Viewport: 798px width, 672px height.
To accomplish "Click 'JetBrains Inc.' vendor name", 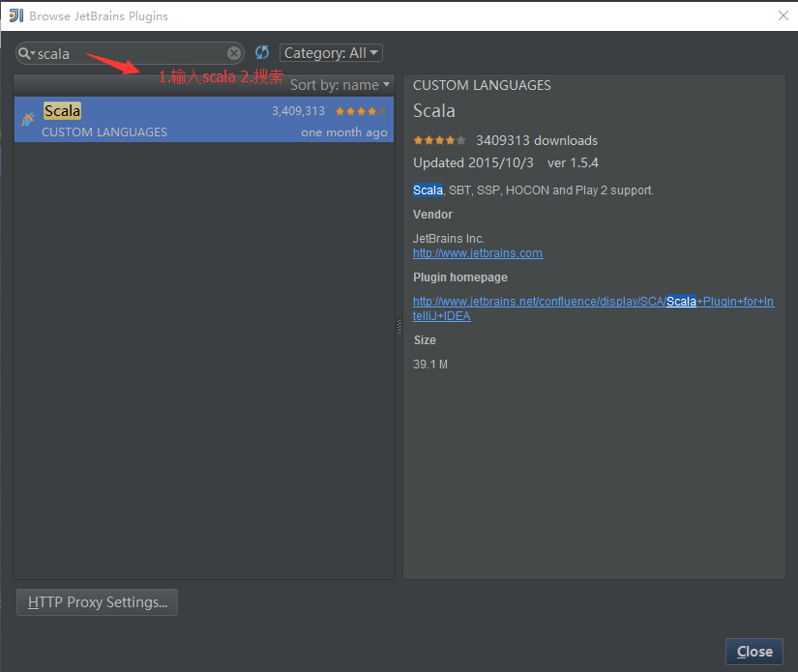I will pos(449,239).
